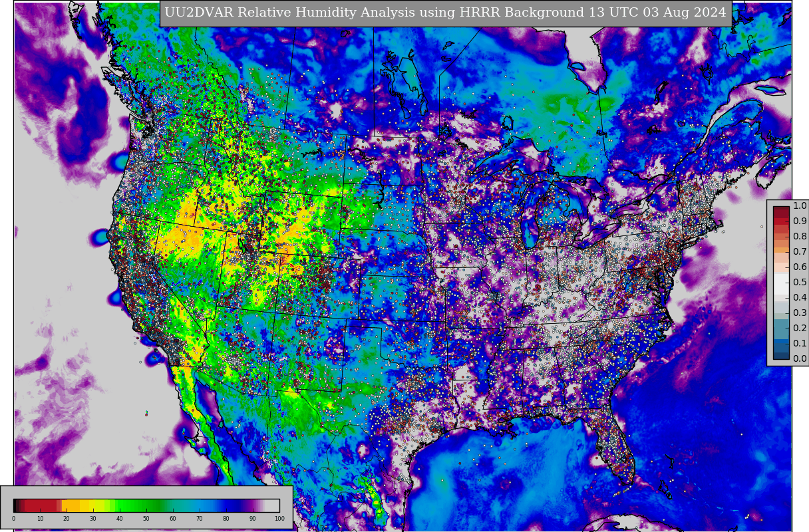This screenshot has height=532, width=809.
Task: Pick the purple band on bottom humidity colorbar
Action: [x=253, y=505]
